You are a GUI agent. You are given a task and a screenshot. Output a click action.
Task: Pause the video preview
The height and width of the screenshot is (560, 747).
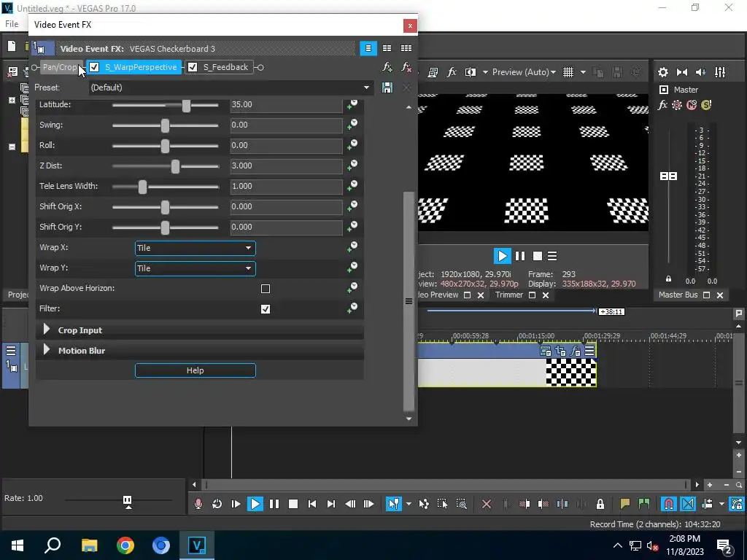519,256
